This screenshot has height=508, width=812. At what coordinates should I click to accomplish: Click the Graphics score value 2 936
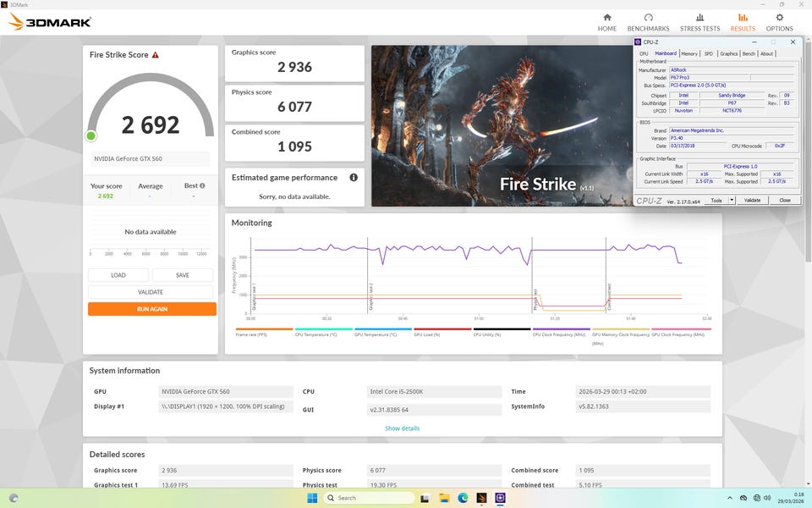tap(294, 68)
